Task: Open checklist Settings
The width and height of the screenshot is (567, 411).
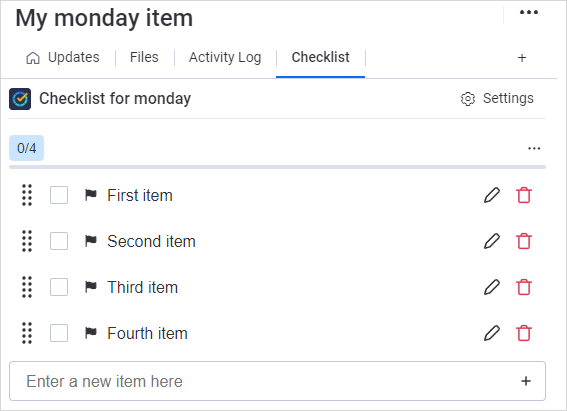Action: (x=497, y=98)
